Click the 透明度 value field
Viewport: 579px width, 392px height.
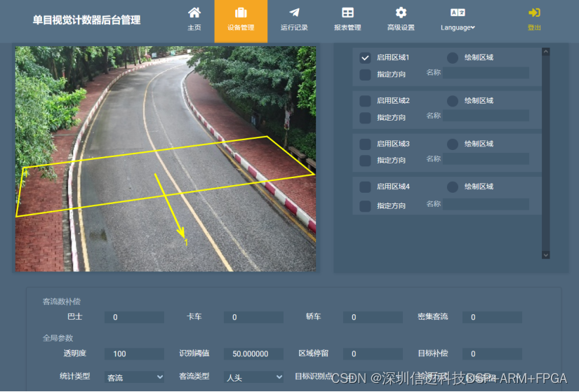tap(134, 354)
